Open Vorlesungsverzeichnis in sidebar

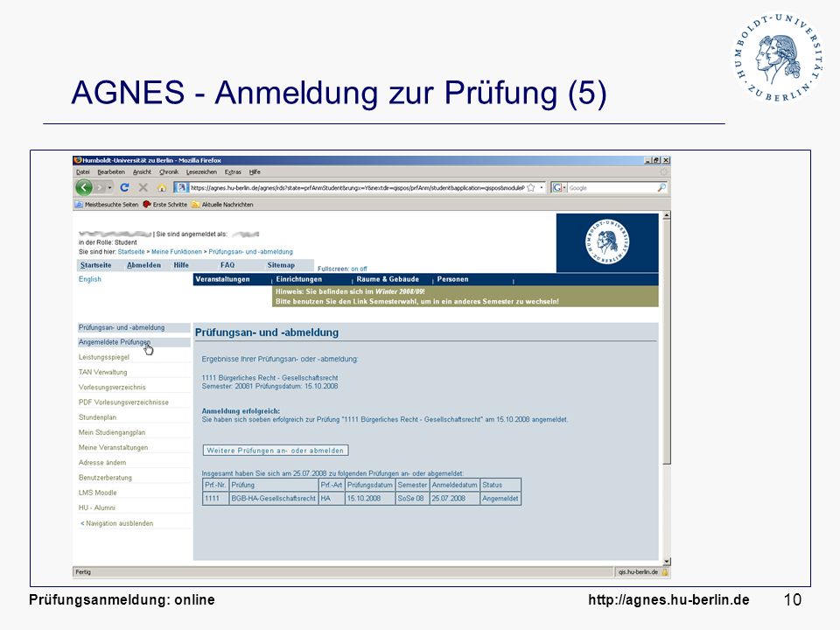click(112, 388)
